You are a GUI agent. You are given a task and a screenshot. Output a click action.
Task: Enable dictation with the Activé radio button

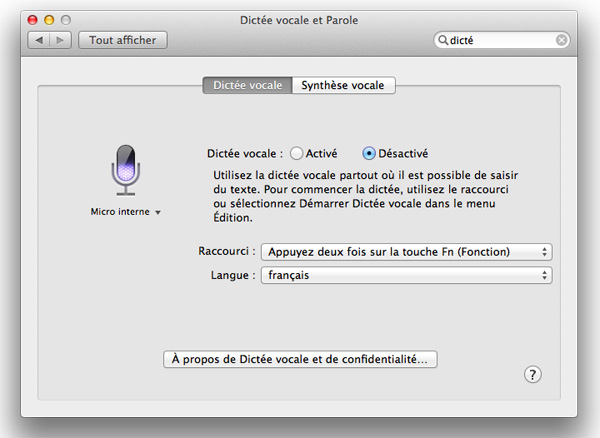point(296,154)
